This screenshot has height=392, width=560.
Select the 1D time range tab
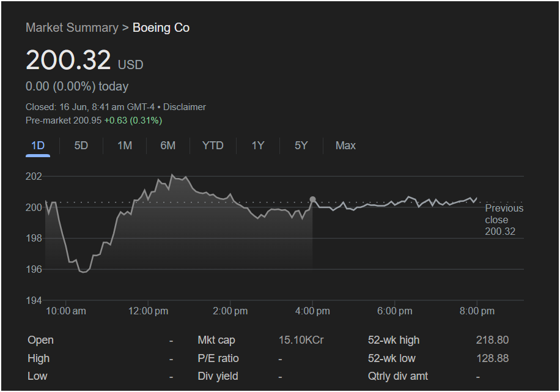click(38, 146)
